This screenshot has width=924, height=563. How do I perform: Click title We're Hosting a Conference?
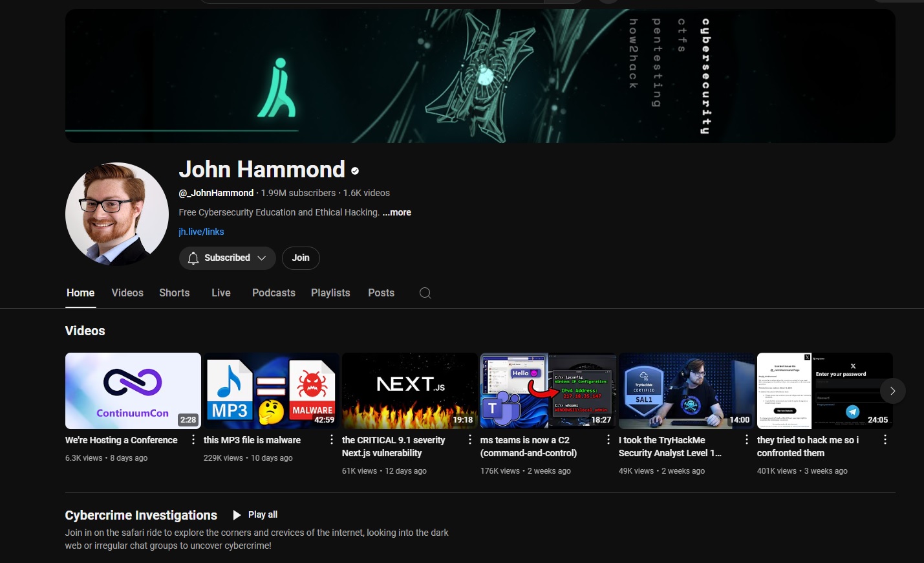121,440
